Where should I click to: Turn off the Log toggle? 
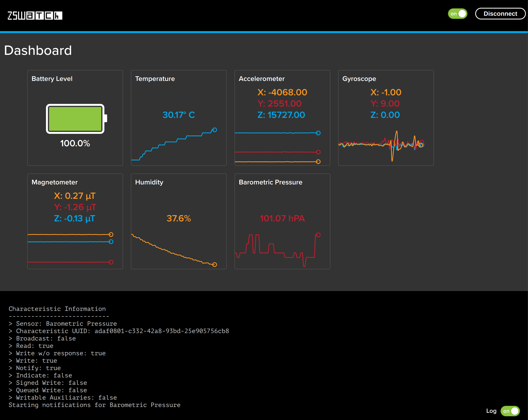510,411
